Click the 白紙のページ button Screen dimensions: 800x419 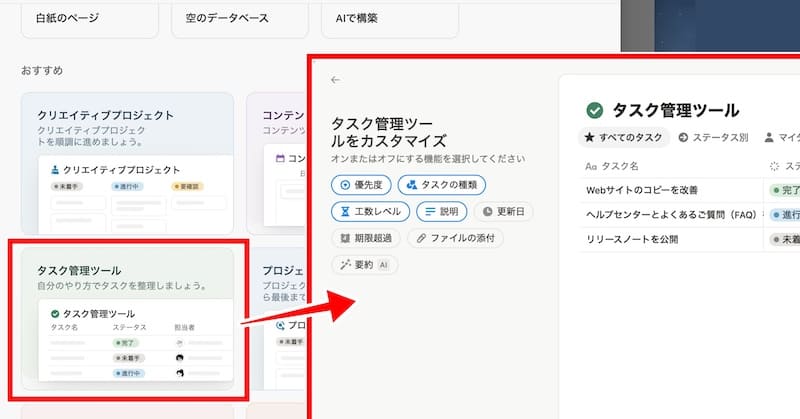pos(80,18)
